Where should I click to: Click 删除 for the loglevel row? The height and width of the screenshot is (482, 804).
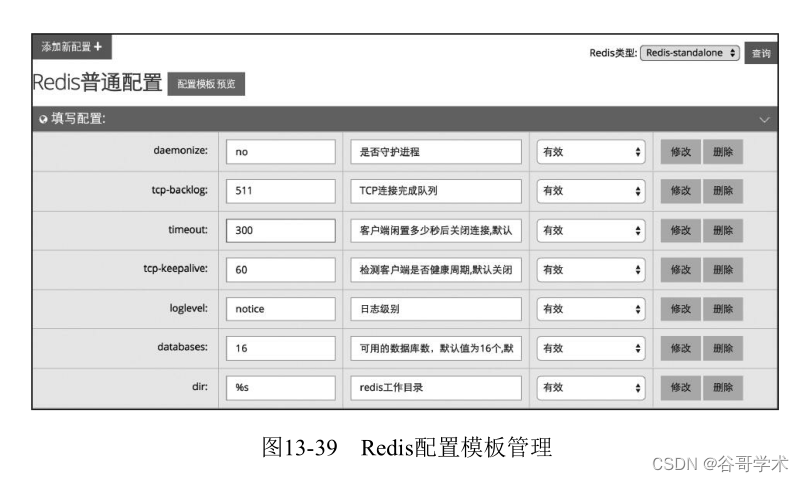coord(722,309)
